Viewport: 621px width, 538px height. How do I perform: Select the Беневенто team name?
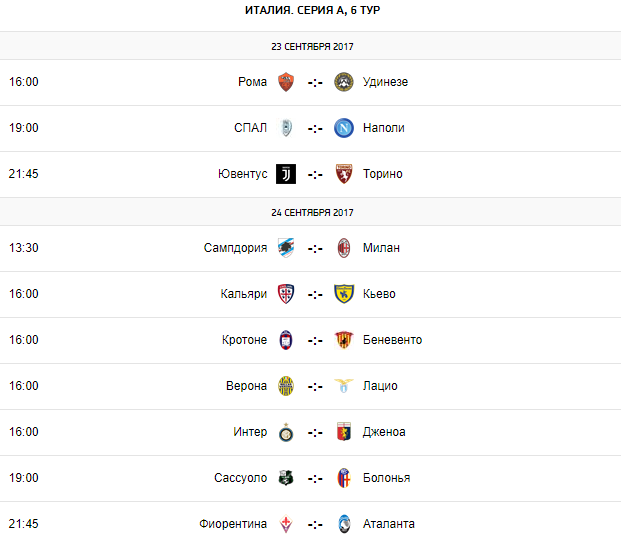(x=392, y=340)
